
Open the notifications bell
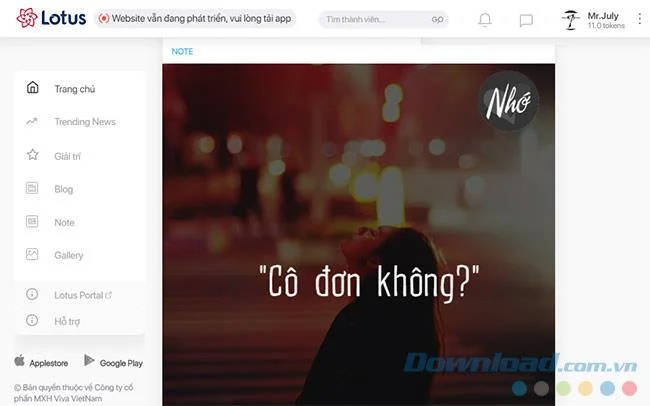485,19
